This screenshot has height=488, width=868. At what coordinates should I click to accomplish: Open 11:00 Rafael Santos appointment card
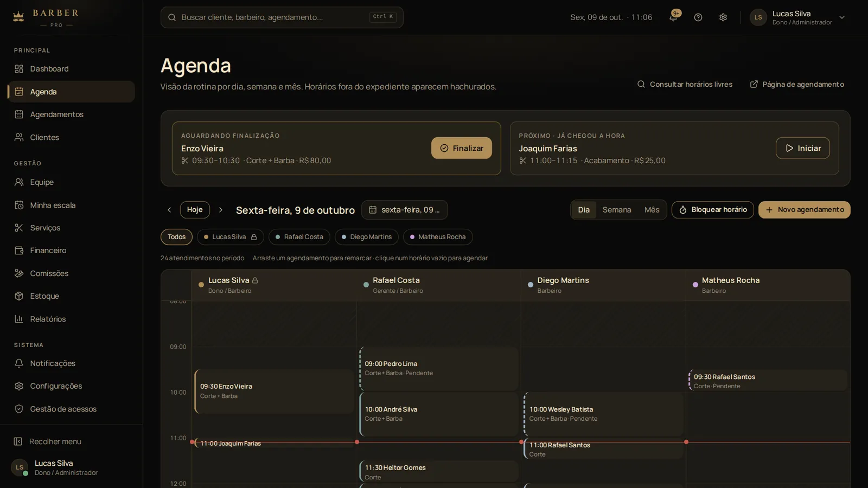coord(603,449)
